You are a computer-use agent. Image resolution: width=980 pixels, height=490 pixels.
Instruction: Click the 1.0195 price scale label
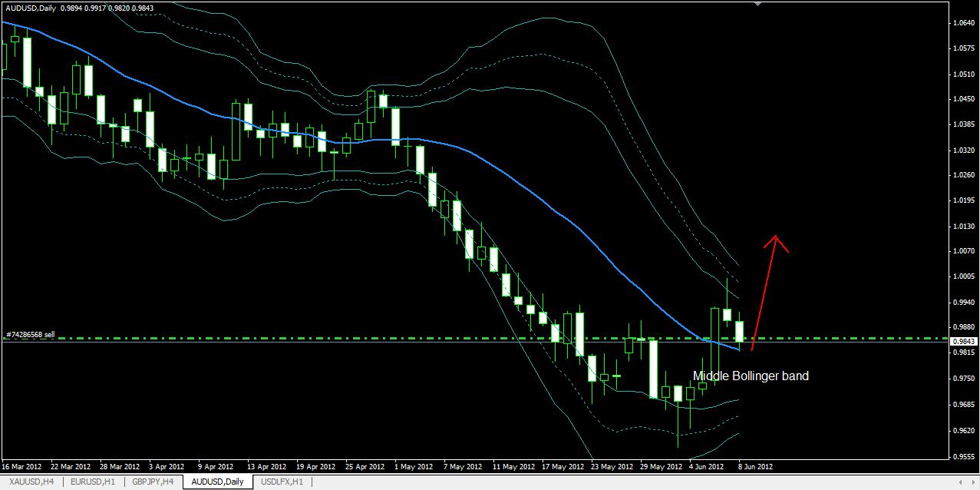pos(962,200)
